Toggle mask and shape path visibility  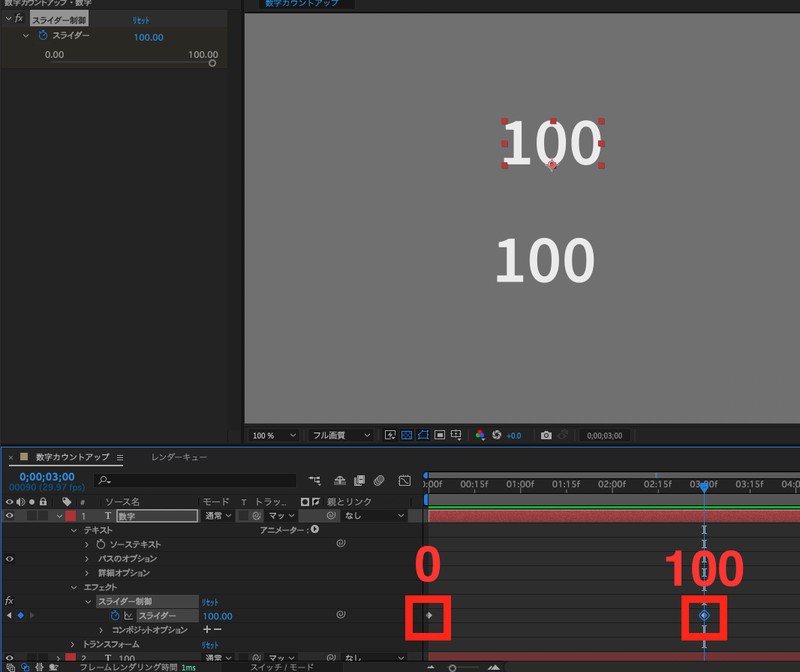coord(424,435)
